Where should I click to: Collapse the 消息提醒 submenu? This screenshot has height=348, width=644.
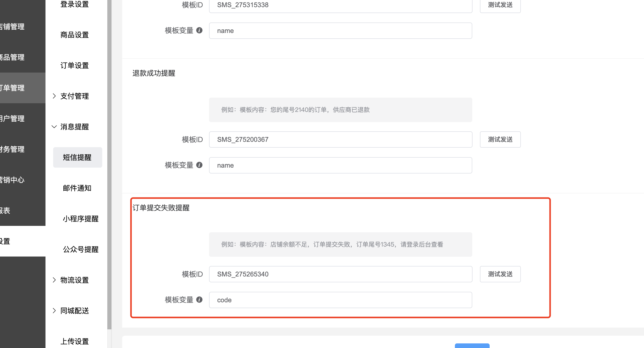pos(74,127)
